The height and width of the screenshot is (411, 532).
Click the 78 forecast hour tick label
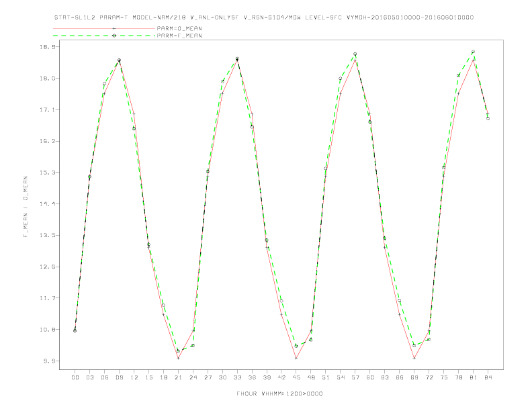[x=458, y=377]
